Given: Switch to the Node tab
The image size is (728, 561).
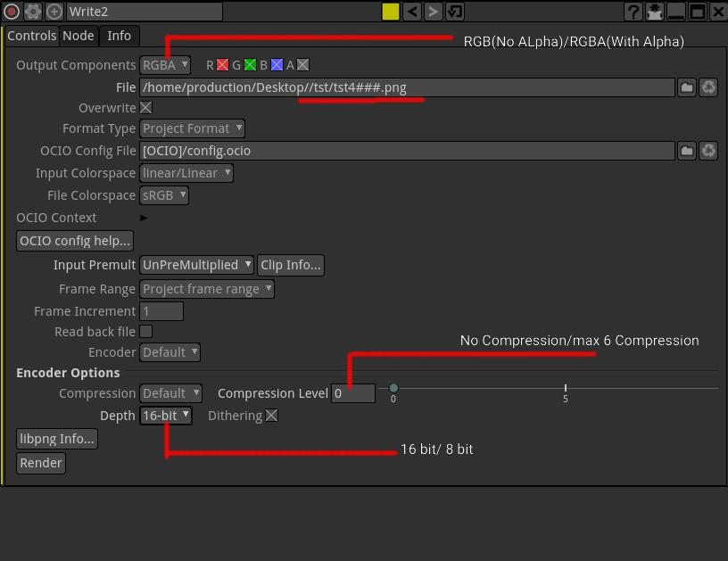Looking at the screenshot, I should (x=78, y=36).
